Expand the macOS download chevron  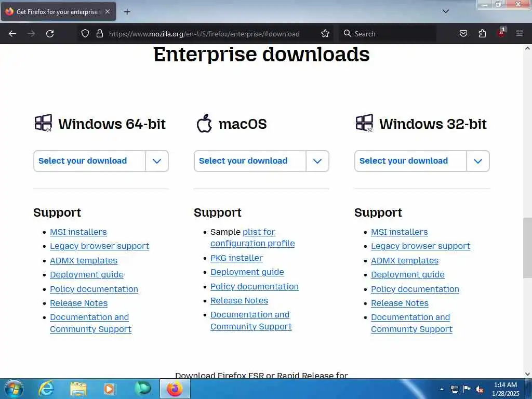pos(317,161)
